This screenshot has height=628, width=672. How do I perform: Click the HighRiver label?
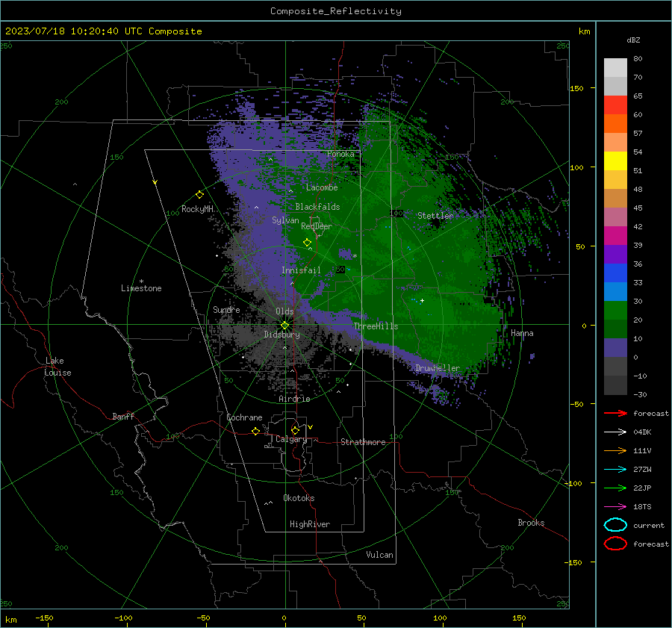(310, 524)
